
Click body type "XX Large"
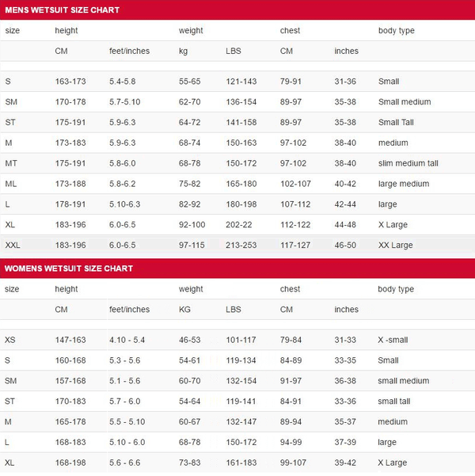[x=396, y=246]
